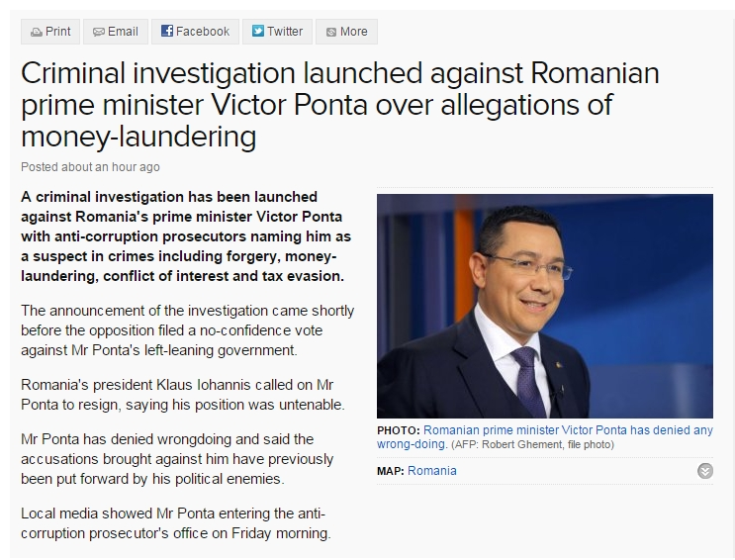Click the "Criminal investigation launched" headline
This screenshot has height=560, width=735.
(x=339, y=104)
